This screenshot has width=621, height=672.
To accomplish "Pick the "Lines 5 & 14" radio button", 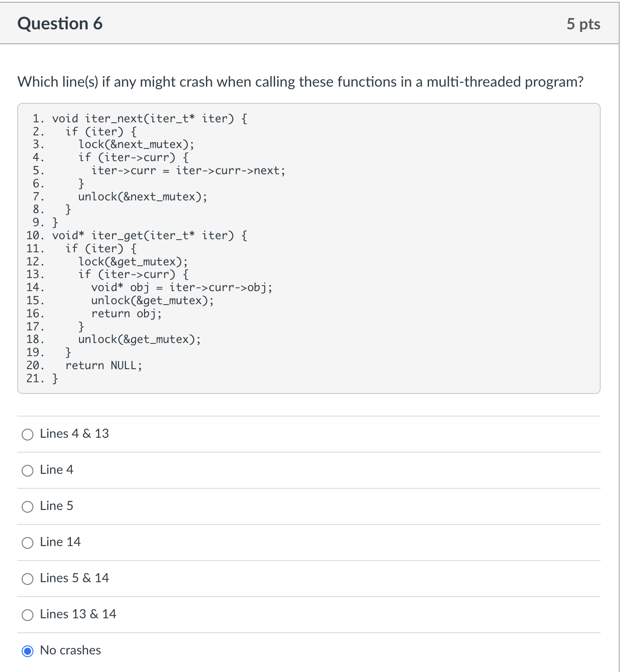I will point(28,579).
